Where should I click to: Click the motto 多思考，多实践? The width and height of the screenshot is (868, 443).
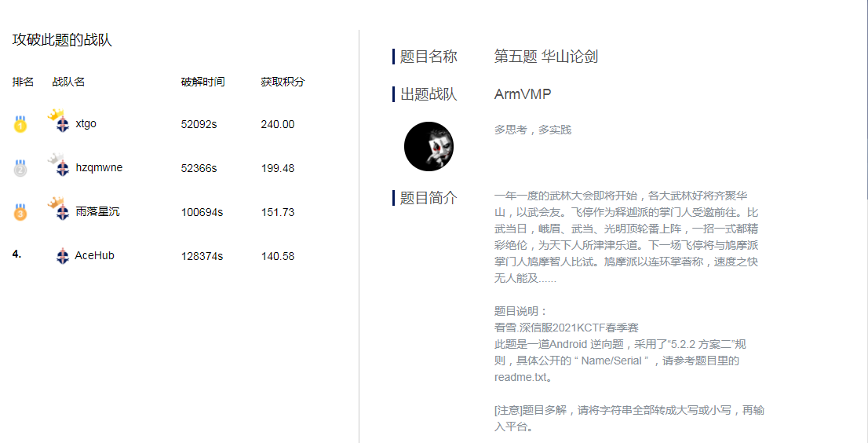533,130
